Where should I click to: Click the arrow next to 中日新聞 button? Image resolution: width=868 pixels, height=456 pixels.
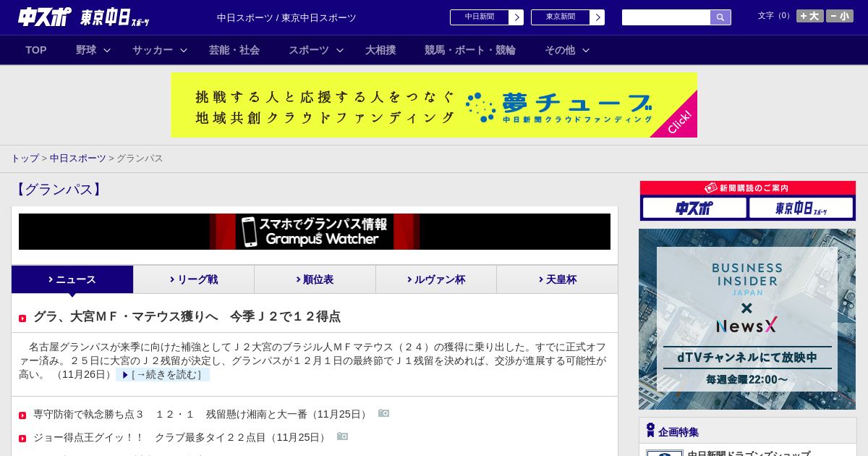[x=516, y=17]
